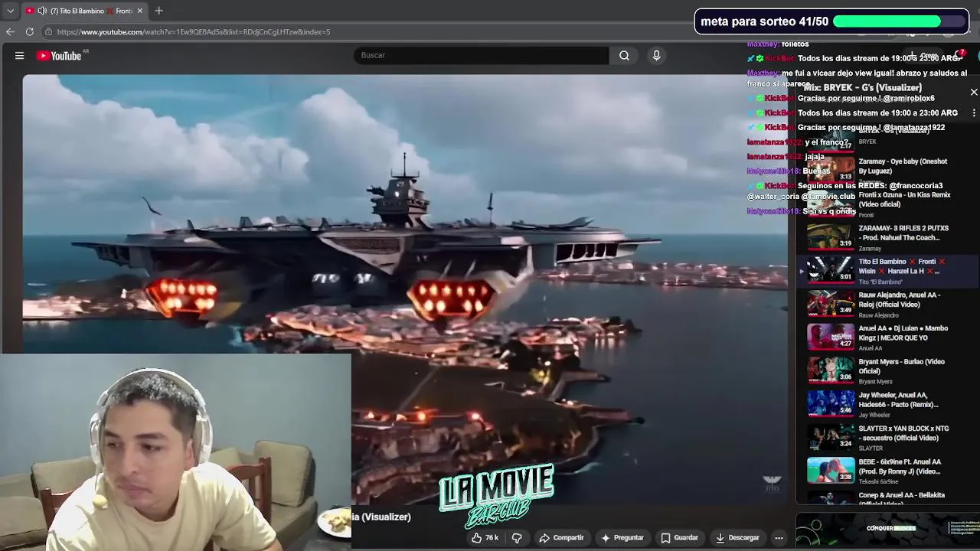Go back with the browser arrow
Screen dimensions: 980x551
coord(10,31)
